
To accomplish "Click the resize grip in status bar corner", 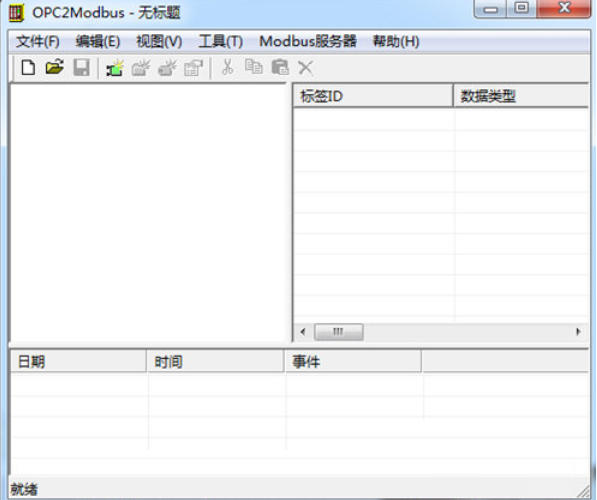I will pyautogui.click(x=583, y=492).
